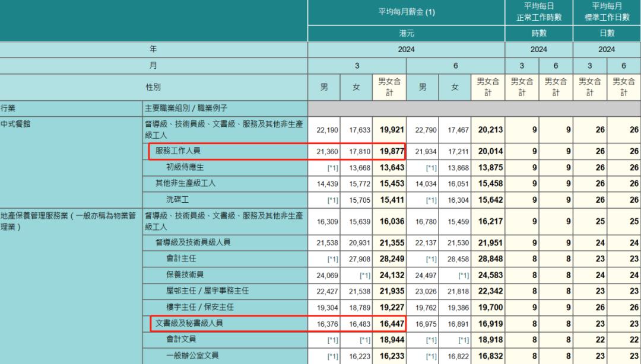The width and height of the screenshot is (641, 364).
Task: Click the value 16,223
Action: point(360,356)
